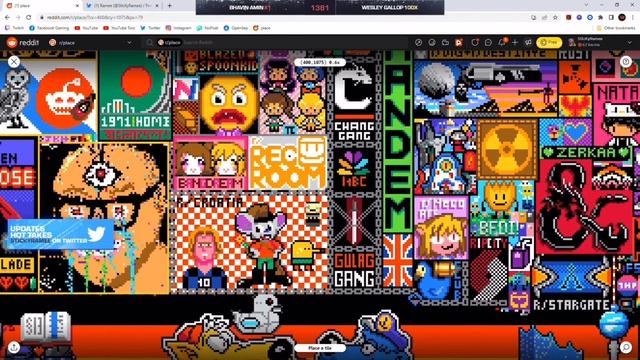
Task: Open the Popular compass icon
Action: (x=418, y=42)
